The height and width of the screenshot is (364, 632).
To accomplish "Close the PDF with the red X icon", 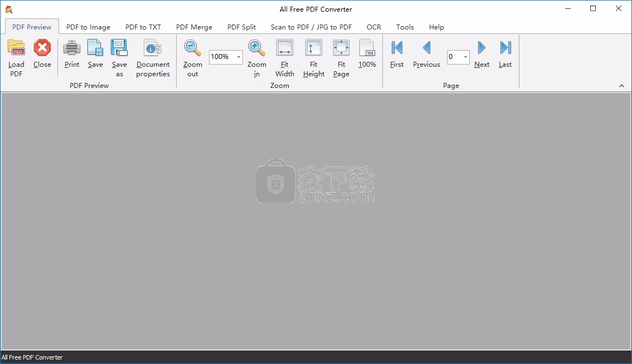I will (42, 48).
